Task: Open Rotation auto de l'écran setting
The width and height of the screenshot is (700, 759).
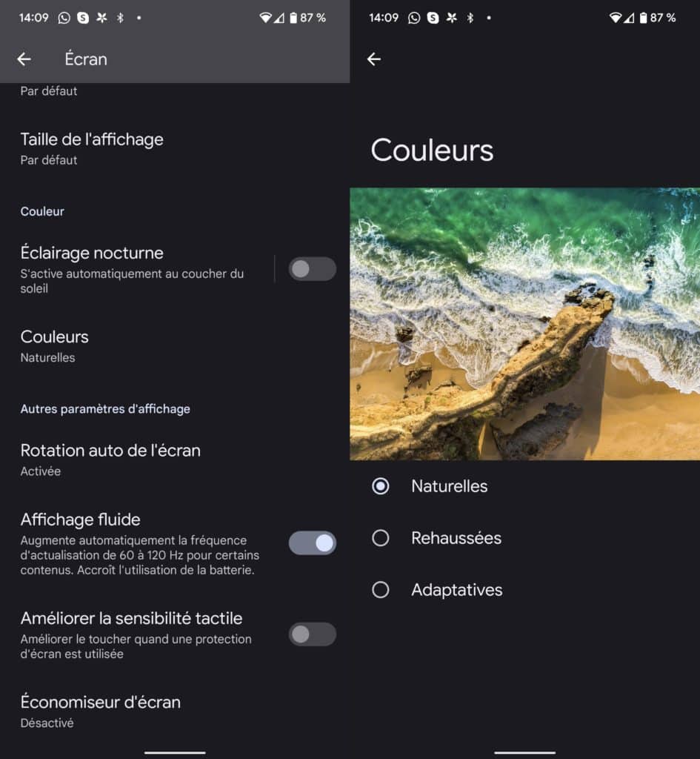Action: tap(175, 460)
